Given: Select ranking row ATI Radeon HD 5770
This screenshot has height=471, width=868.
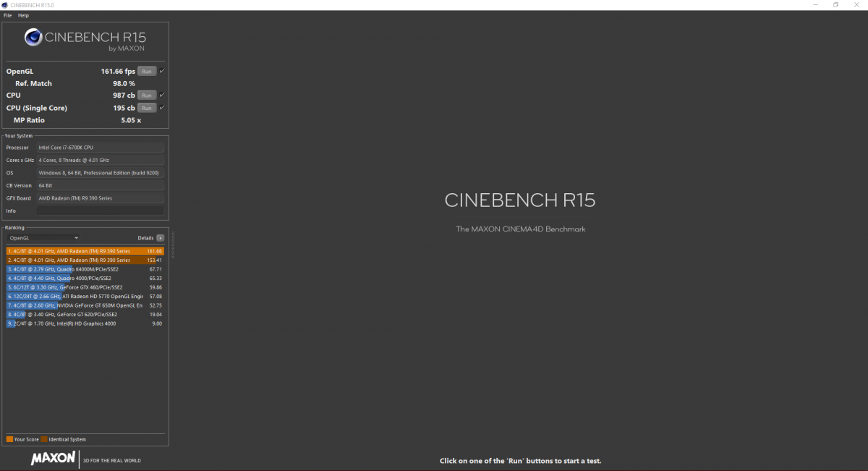Looking at the screenshot, I should 85,296.
